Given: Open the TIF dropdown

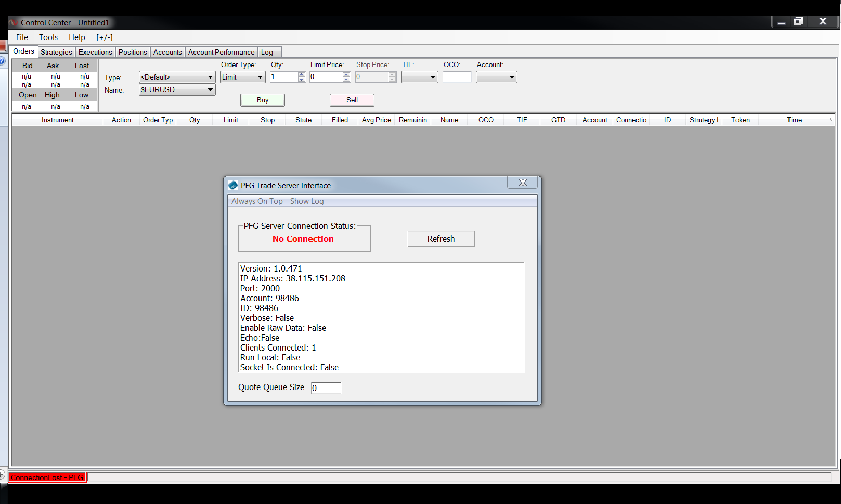Looking at the screenshot, I should (420, 77).
